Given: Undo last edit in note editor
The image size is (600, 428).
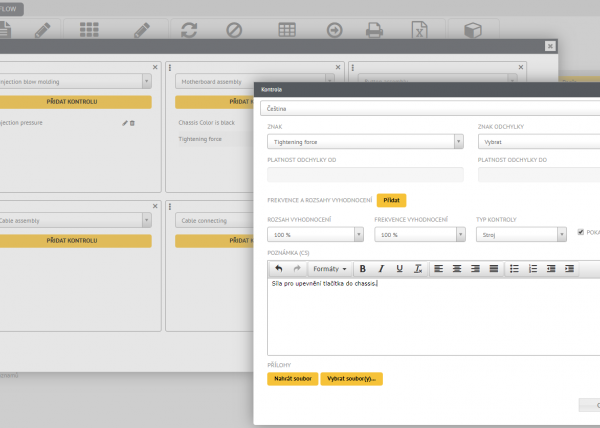Looking at the screenshot, I should click(279, 269).
